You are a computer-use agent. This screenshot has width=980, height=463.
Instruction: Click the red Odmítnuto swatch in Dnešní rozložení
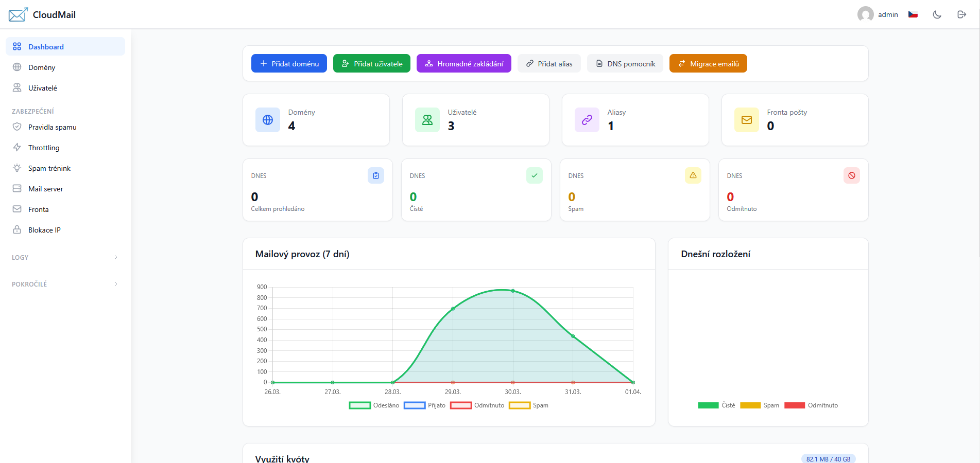point(795,405)
